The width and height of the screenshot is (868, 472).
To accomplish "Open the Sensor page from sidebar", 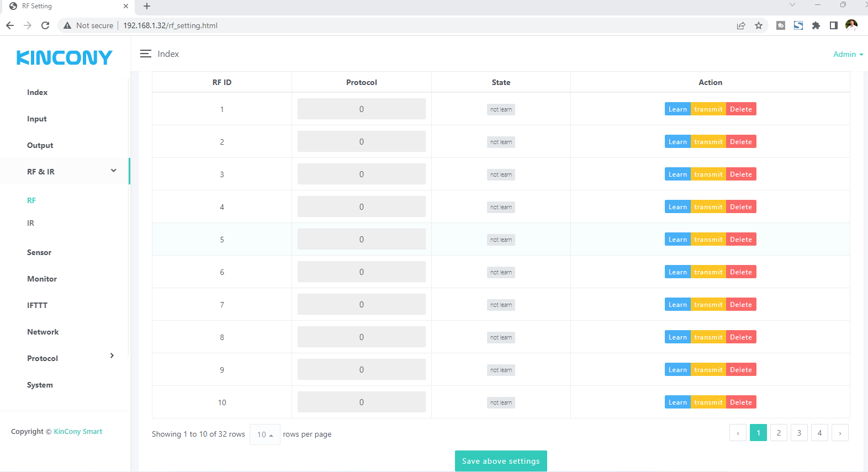I will click(39, 252).
